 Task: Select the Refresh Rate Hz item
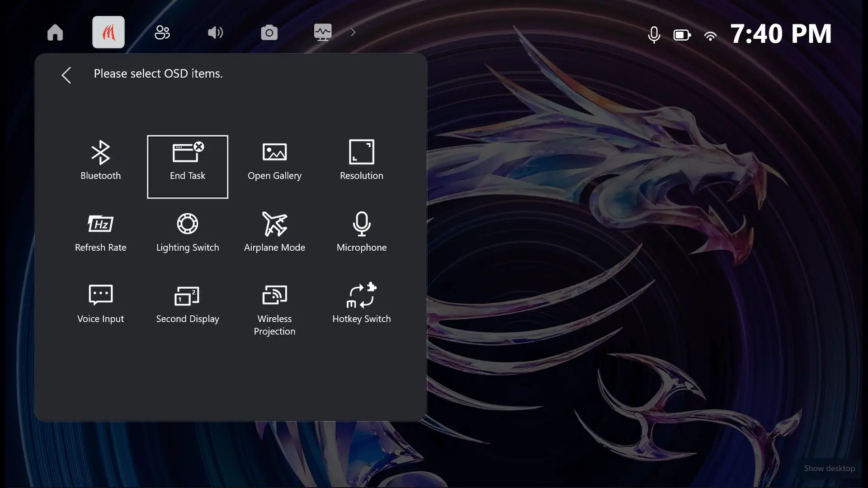point(100,232)
